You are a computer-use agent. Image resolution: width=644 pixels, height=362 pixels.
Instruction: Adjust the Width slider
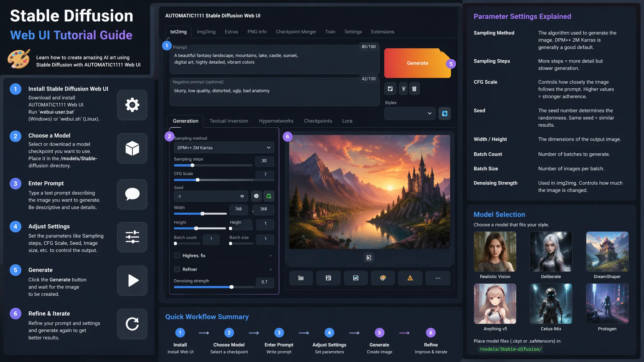click(x=200, y=214)
